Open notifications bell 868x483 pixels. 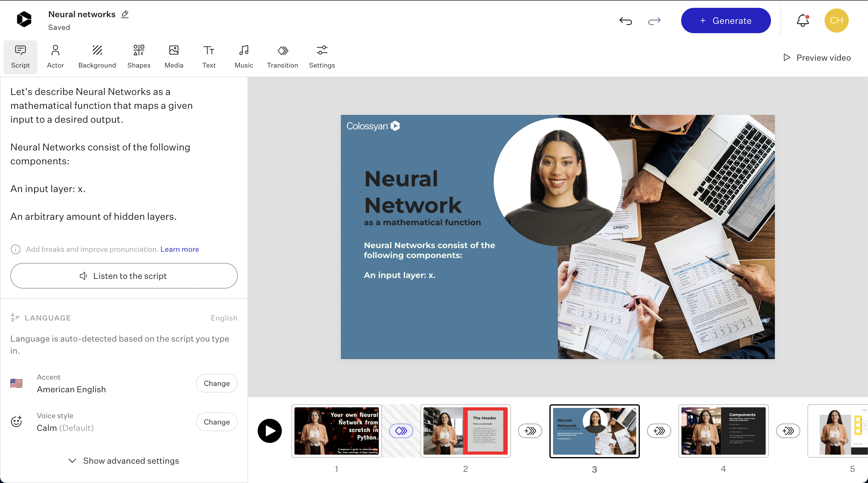[803, 21]
